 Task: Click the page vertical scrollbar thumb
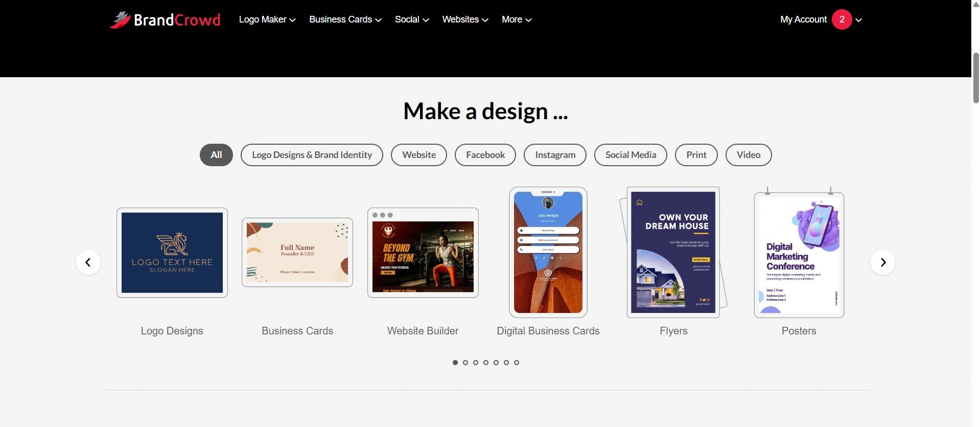(x=976, y=78)
